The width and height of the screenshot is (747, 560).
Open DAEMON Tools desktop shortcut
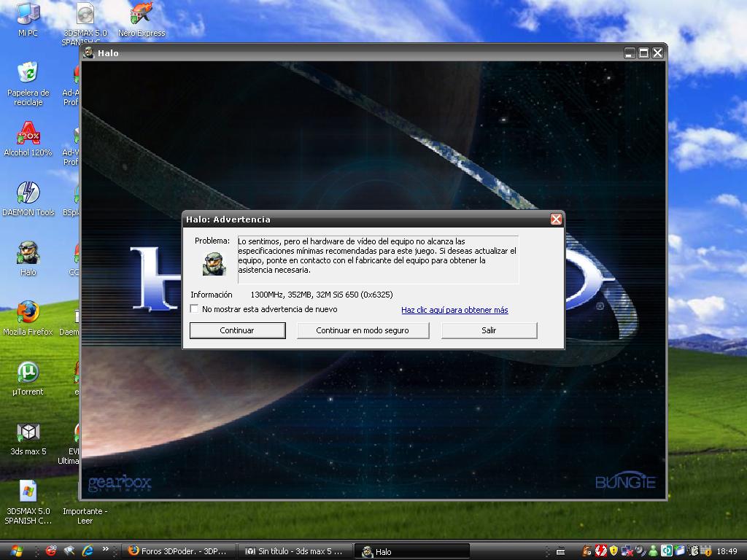click(x=28, y=199)
